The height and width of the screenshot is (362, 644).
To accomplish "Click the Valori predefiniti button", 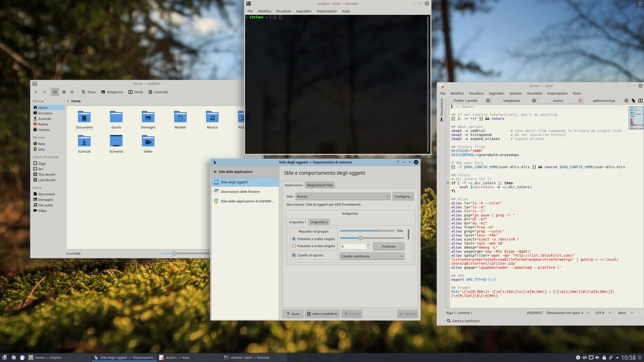I will pyautogui.click(x=322, y=314).
